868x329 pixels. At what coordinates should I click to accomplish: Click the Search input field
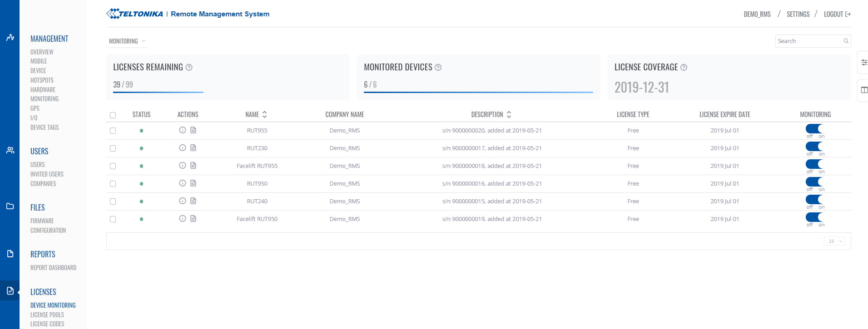click(808, 41)
